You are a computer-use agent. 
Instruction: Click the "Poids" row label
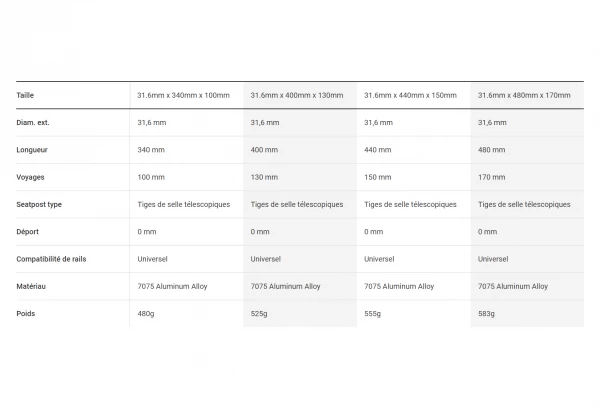coord(26,313)
